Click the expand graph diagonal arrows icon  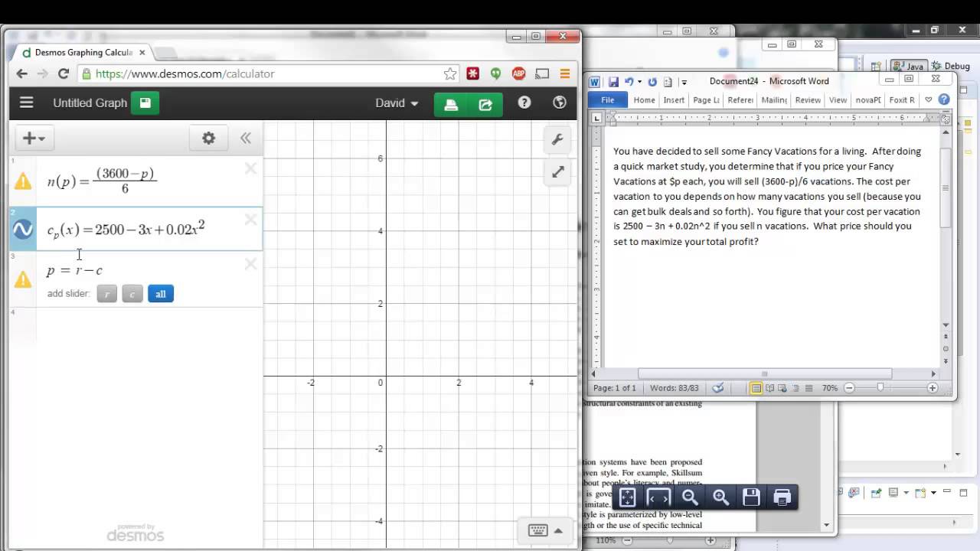pos(557,172)
